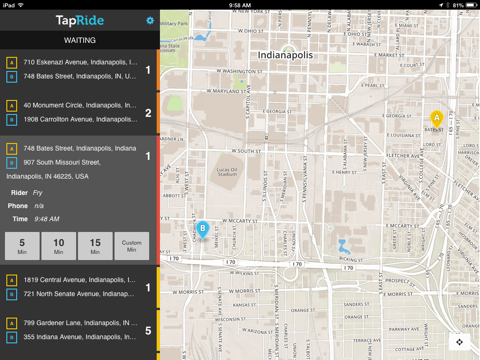Choose the Custom Min wait option
This screenshot has height=360, width=480.
pos(132,246)
